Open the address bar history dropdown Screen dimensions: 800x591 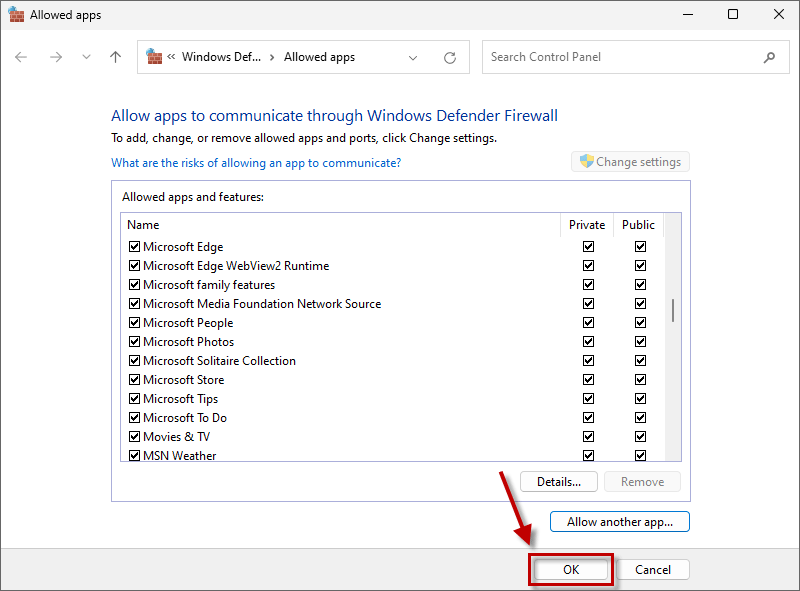point(413,58)
